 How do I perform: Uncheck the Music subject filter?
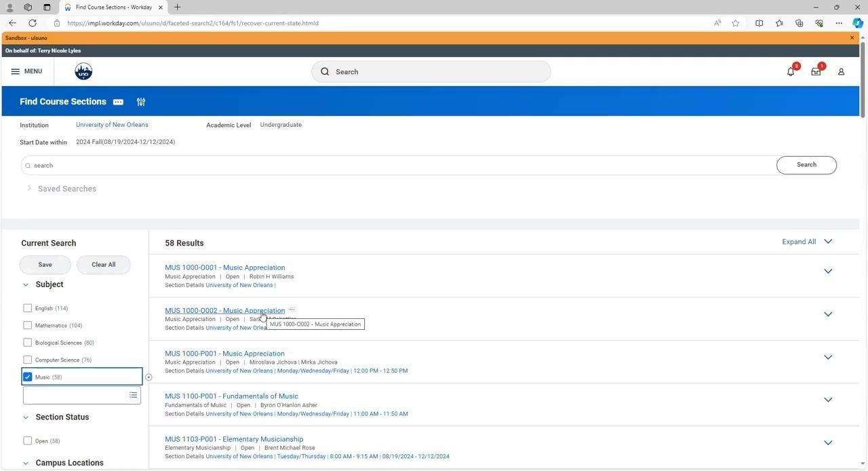[28, 377]
